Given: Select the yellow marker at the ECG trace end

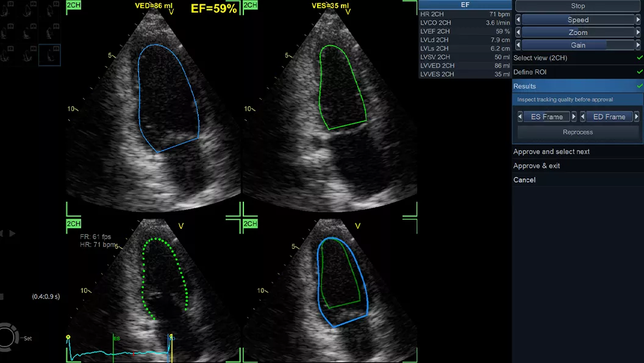Looking at the screenshot, I should [x=172, y=348].
